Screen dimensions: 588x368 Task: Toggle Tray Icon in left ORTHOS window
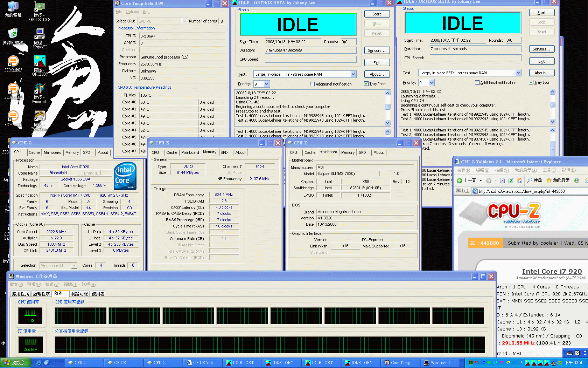[366, 84]
